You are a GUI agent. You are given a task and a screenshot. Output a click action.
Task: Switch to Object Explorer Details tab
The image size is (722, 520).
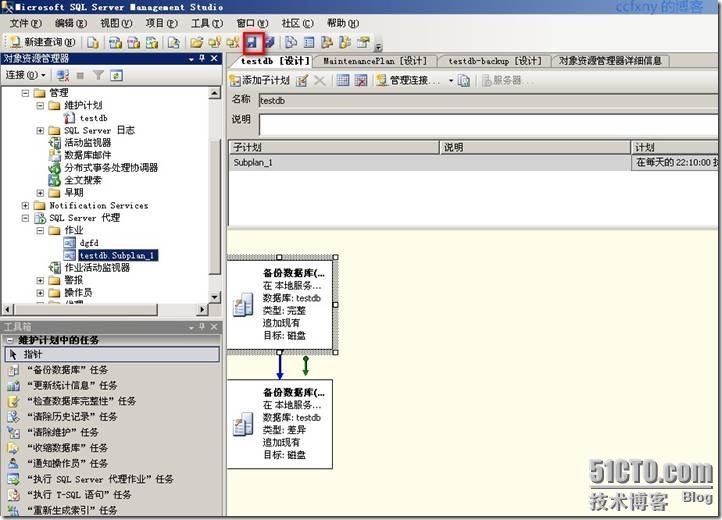click(x=610, y=61)
